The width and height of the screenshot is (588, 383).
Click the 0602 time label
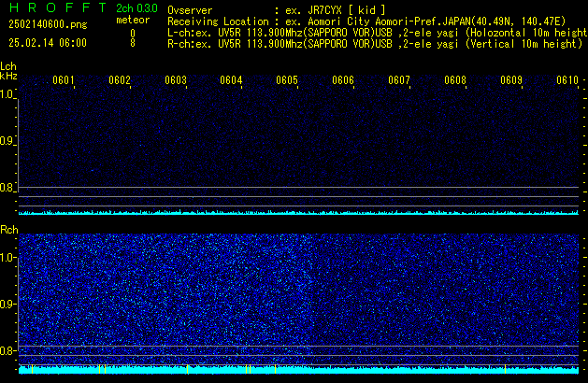coord(120,80)
